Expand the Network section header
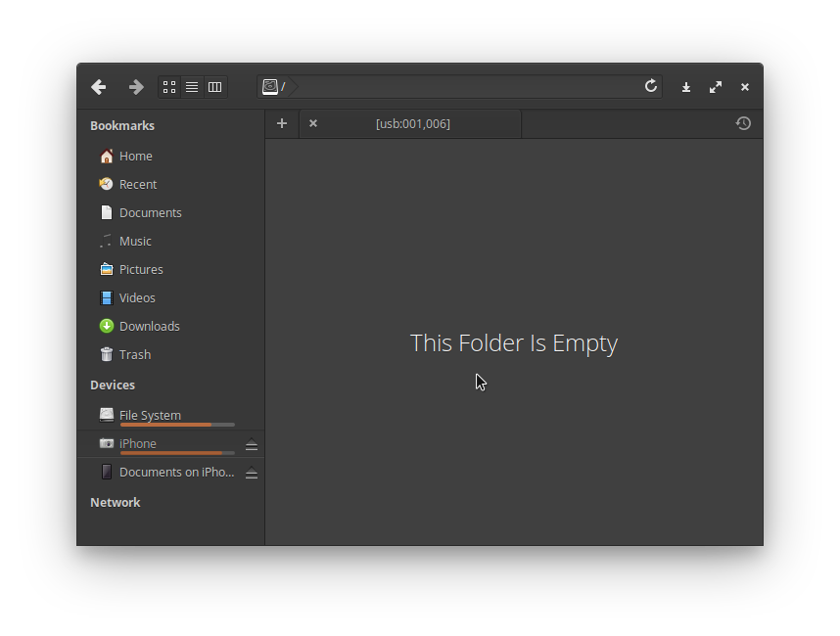Image resolution: width=840 pixels, height=636 pixels. 116,502
